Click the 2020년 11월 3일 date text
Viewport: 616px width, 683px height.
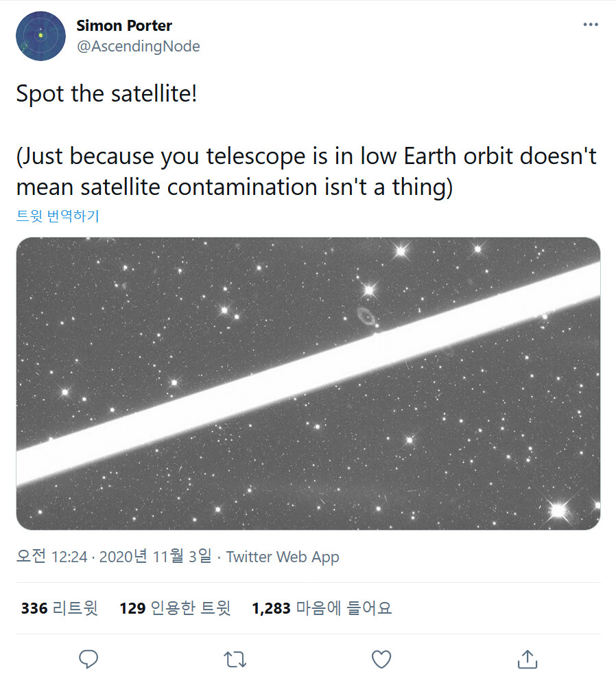[x=156, y=557]
